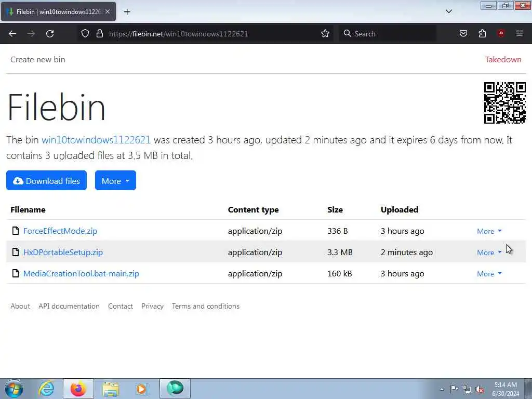This screenshot has height=399, width=532.
Task: Click the Size column header
Action: tap(335, 210)
